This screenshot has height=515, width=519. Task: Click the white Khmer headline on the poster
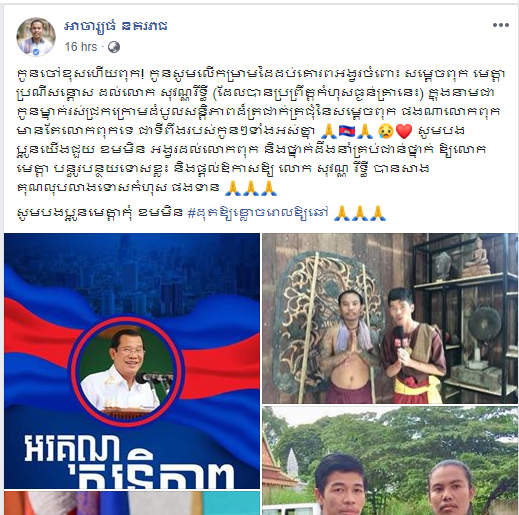point(130,462)
